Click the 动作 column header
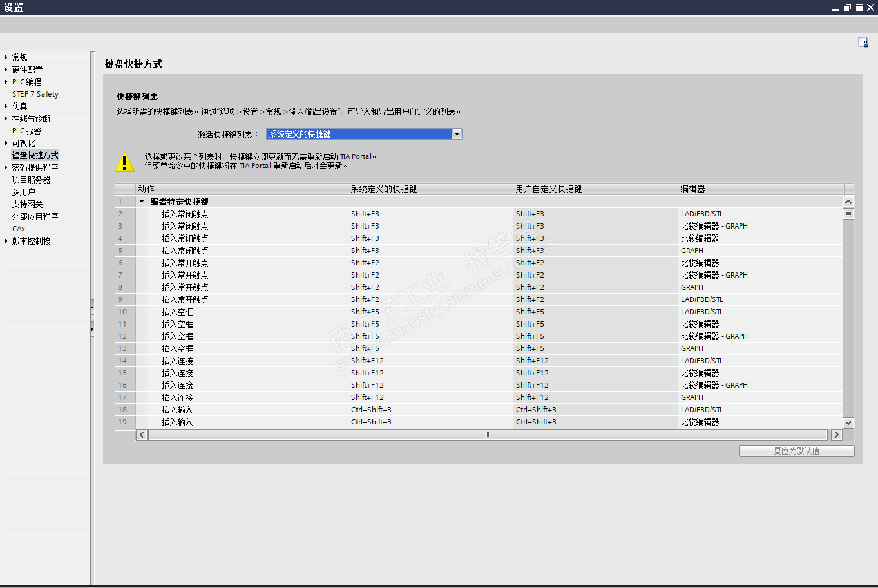Screen dimensions: 878x588 242,189
